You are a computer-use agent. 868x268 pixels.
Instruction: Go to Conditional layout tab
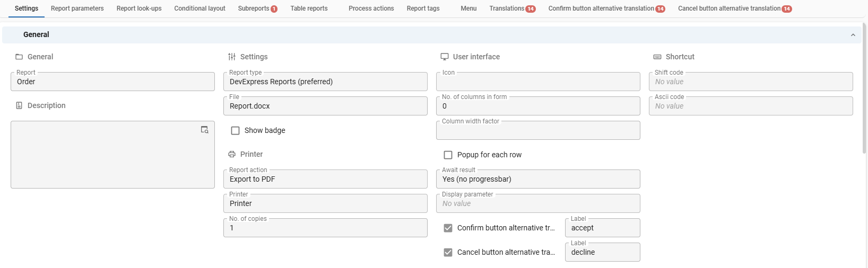tap(199, 8)
